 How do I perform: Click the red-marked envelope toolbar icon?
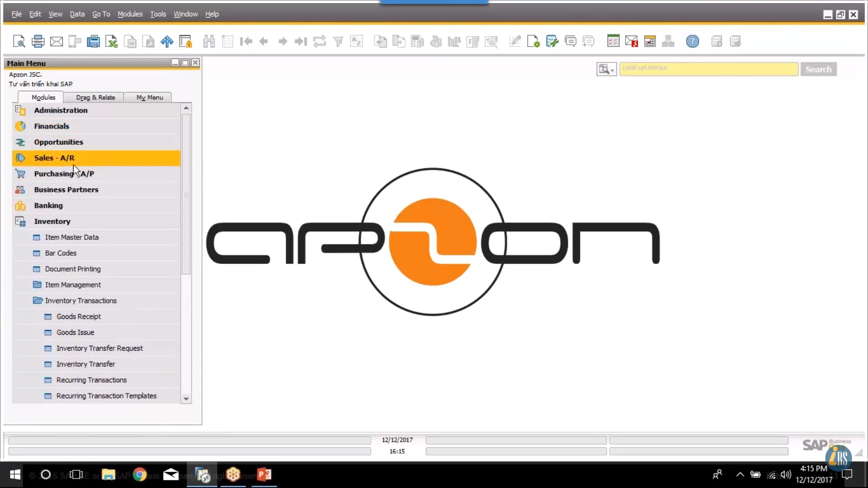[632, 42]
